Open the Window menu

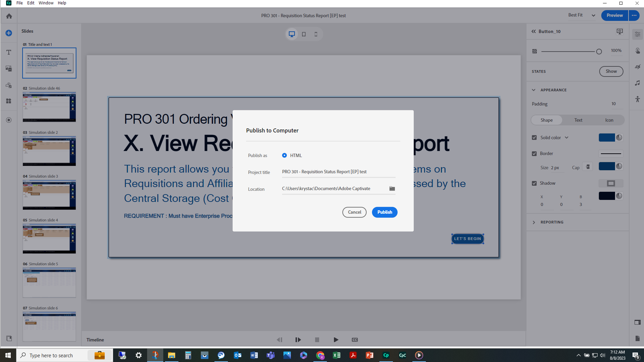[x=46, y=3]
